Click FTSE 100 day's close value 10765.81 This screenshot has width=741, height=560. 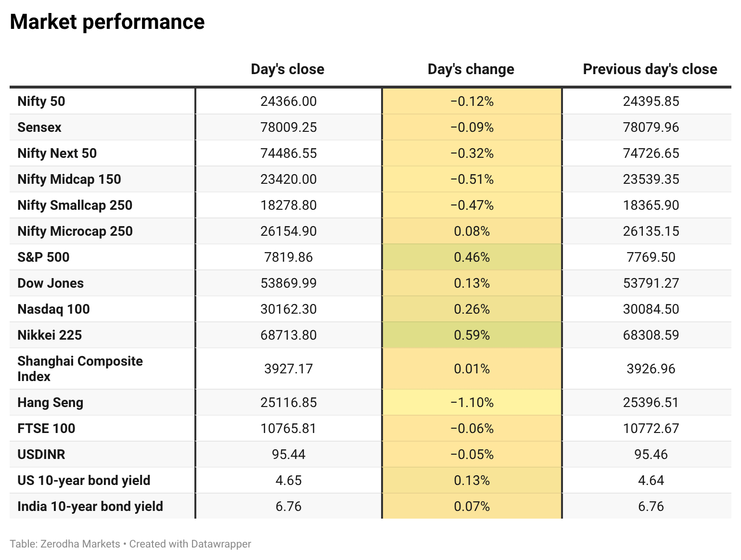coord(289,428)
